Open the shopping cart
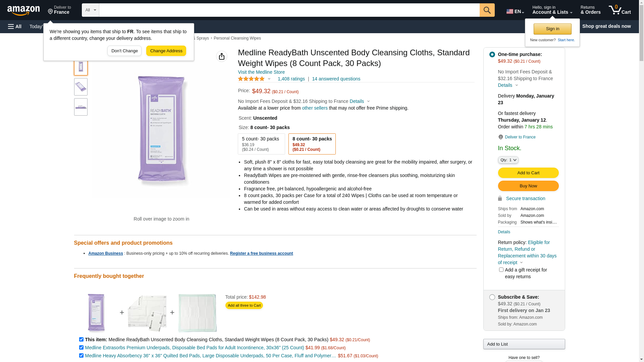Screen dimensions: 644x362 620,10
